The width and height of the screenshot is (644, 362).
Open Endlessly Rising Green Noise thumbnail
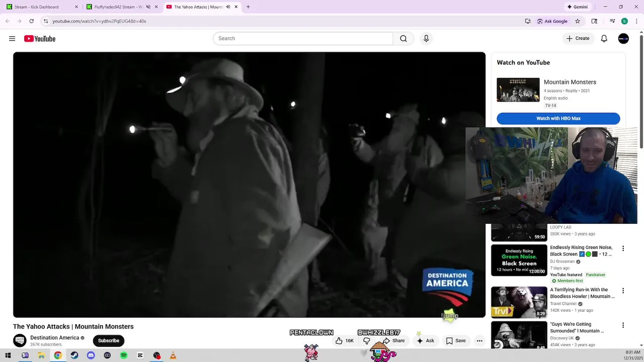(x=519, y=260)
